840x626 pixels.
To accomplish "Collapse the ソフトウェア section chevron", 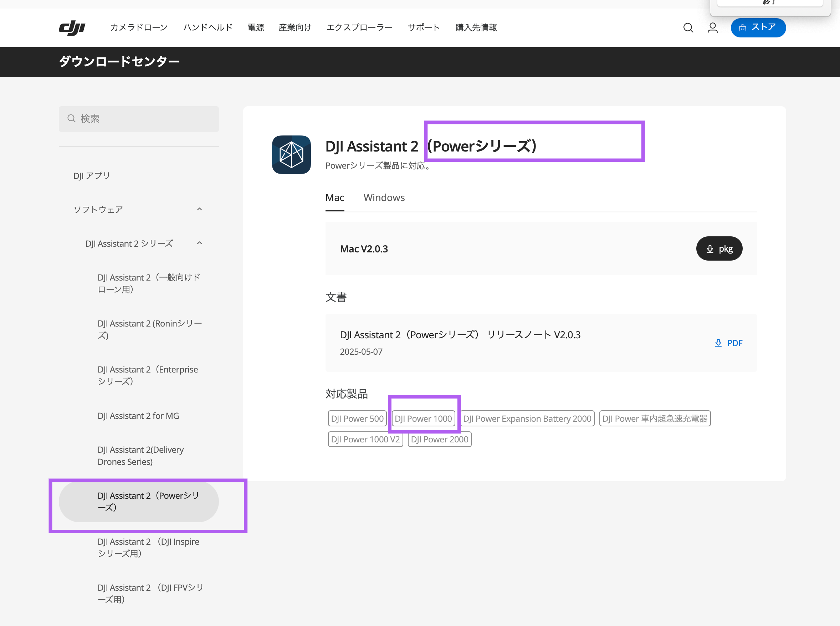I will 200,209.
